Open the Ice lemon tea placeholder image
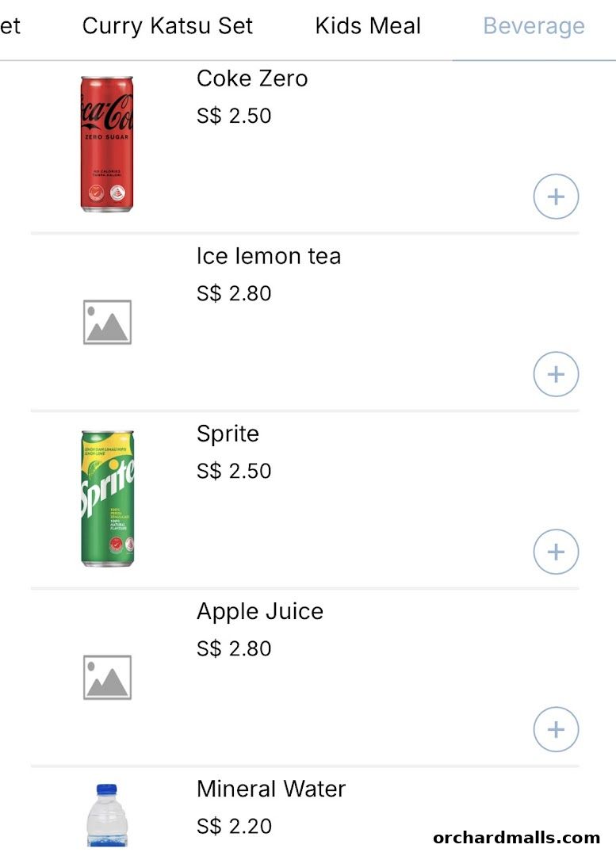This screenshot has height=856, width=616. point(107,322)
